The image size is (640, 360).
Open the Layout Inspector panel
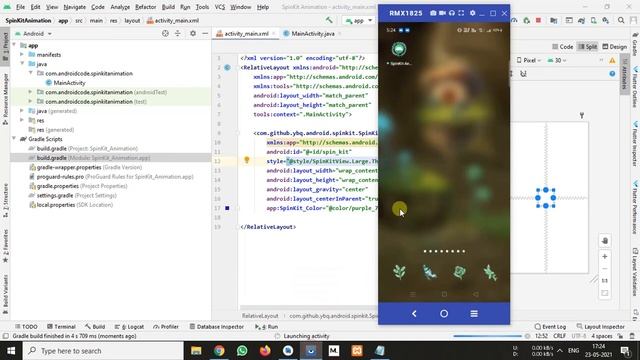600,327
